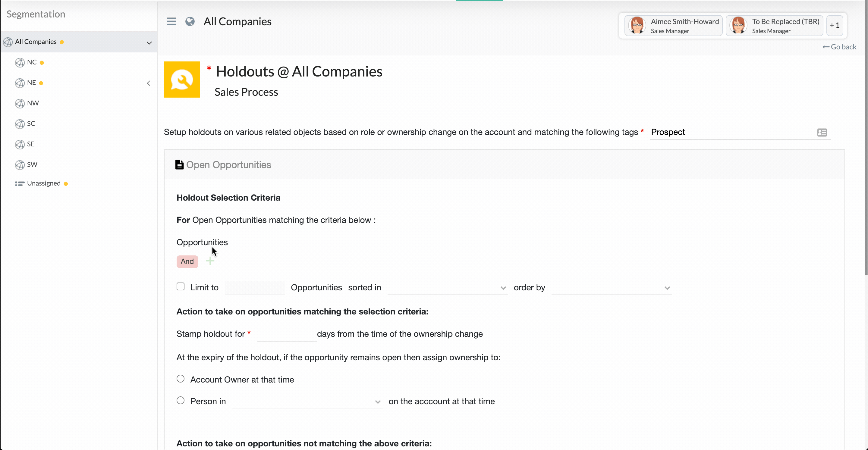Click the Open Opportunities document icon
The height and width of the screenshot is (450, 868).
[179, 165]
